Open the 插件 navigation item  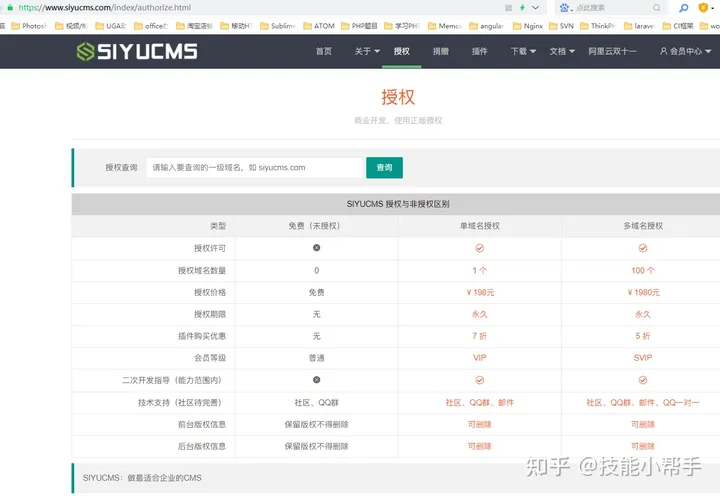(479, 51)
